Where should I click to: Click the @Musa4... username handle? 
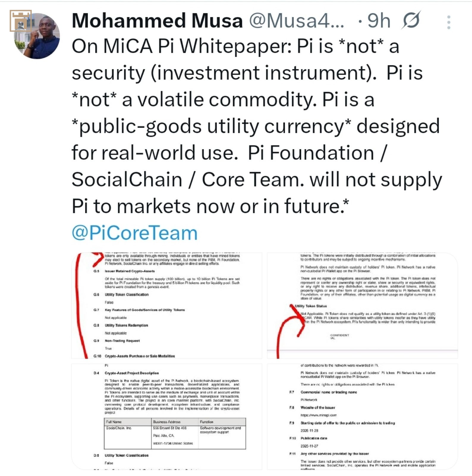(296, 21)
